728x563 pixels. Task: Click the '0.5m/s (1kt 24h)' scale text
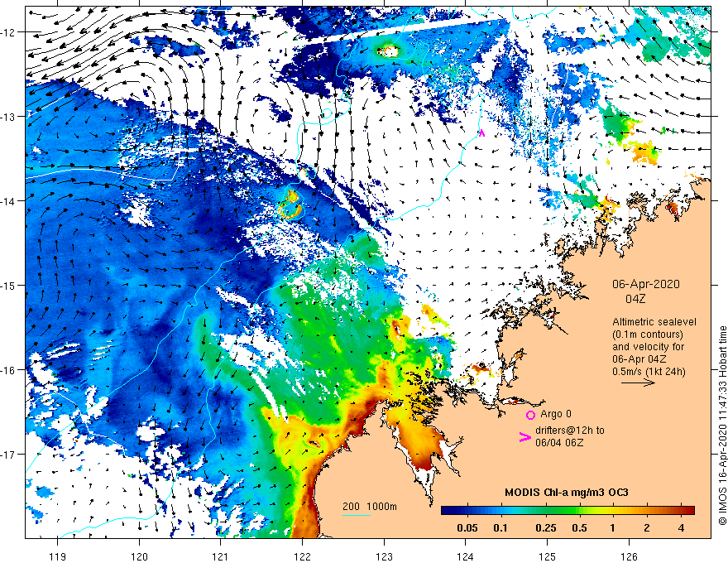click(649, 371)
